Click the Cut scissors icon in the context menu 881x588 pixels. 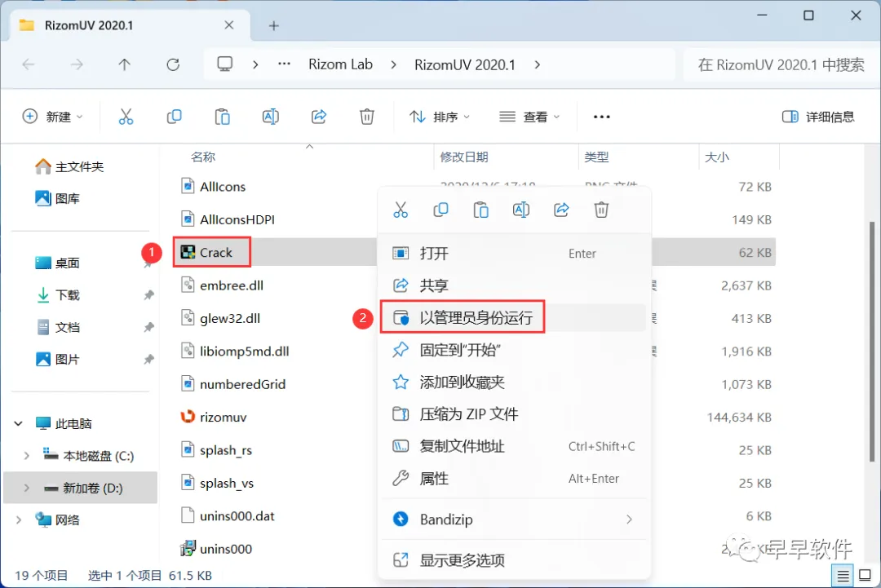[x=401, y=210]
